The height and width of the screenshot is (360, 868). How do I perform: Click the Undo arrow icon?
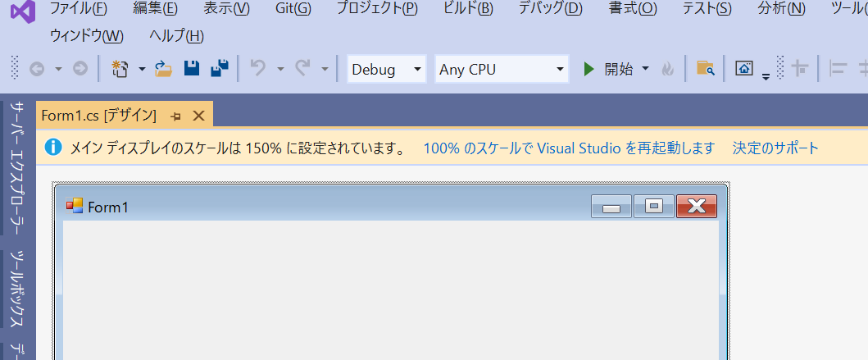click(x=258, y=69)
